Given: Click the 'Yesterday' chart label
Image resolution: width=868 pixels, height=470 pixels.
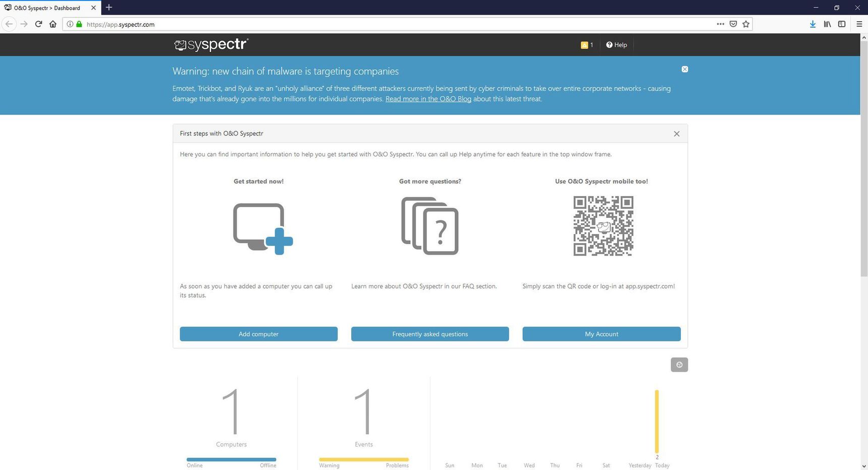Looking at the screenshot, I should (640, 465).
